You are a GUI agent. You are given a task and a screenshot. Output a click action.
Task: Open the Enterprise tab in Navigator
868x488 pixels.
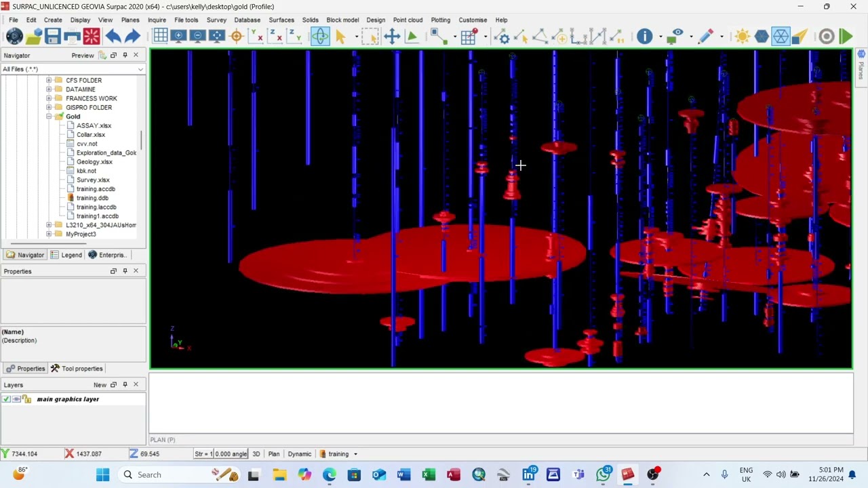click(106, 255)
